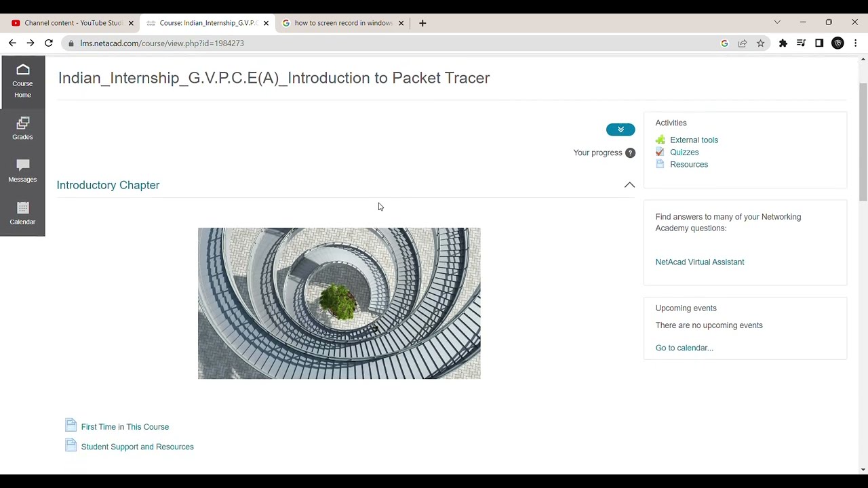
Task: Open NetAcad Virtual Assistant link
Action: click(700, 262)
